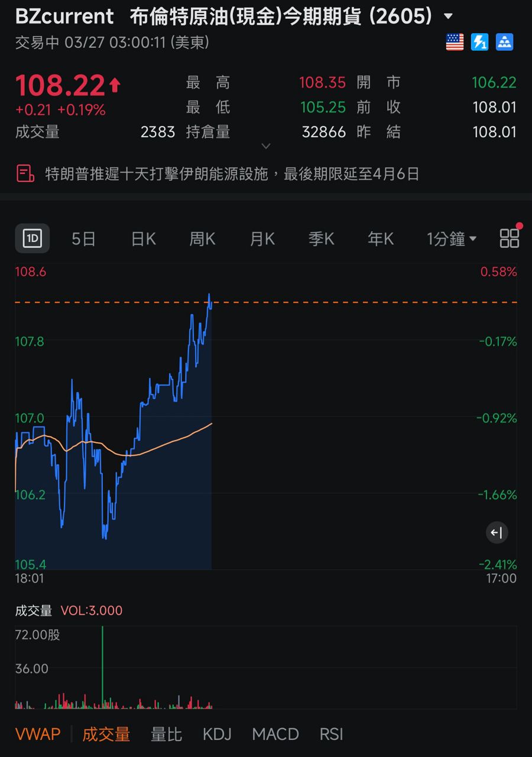Image resolution: width=532 pixels, height=757 pixels.
Task: Switch to the 日K tab
Action: (x=144, y=238)
